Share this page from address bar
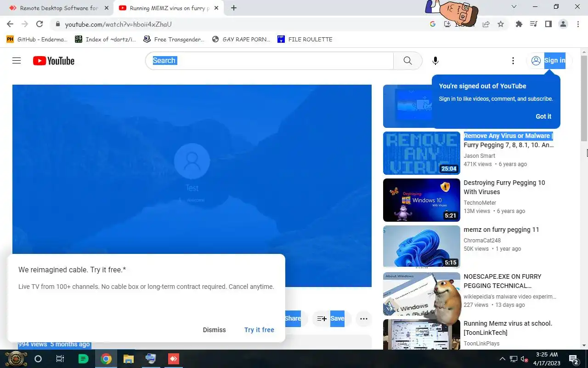 pyautogui.click(x=486, y=24)
